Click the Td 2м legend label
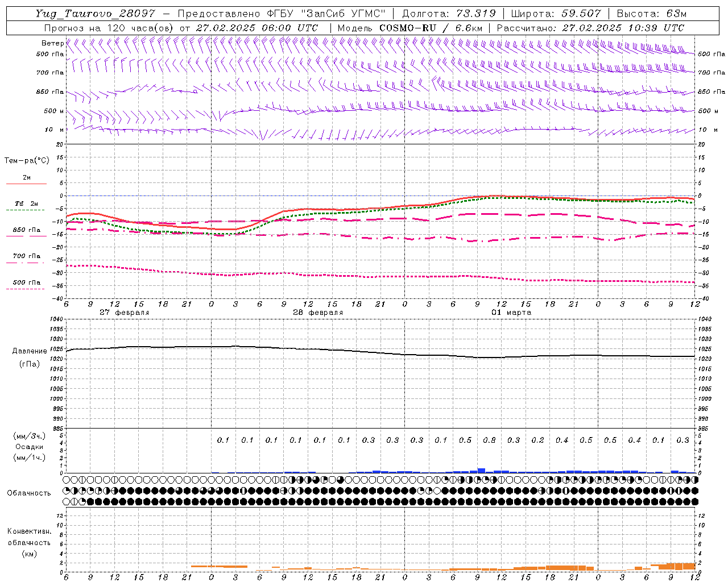 (26, 203)
